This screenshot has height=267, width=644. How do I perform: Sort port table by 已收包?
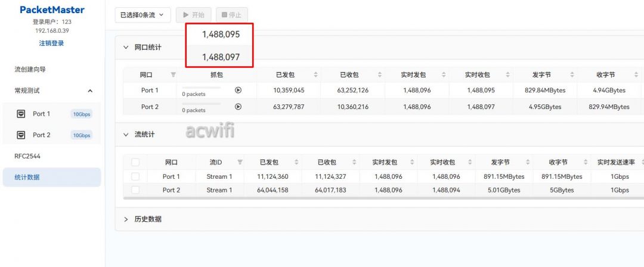point(380,74)
